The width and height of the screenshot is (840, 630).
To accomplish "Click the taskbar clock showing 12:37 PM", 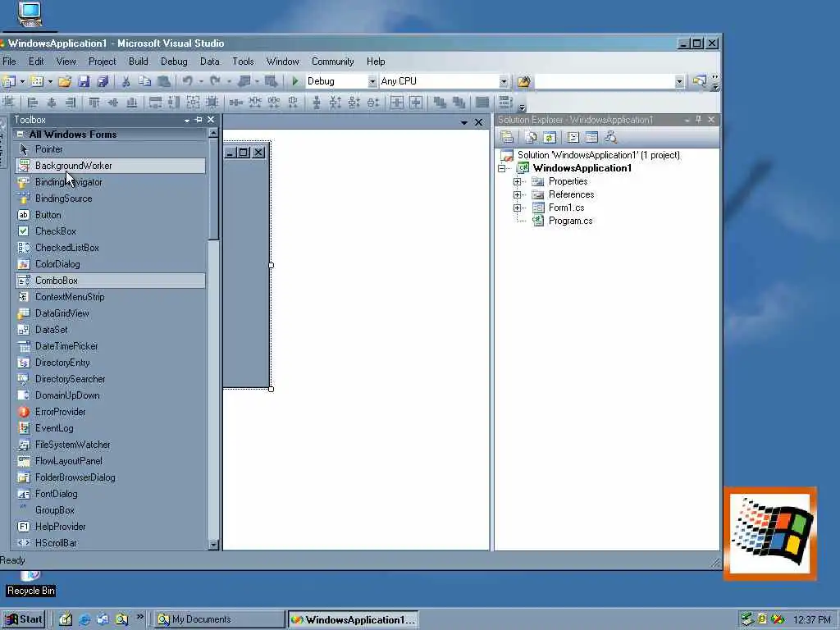I will (x=812, y=620).
